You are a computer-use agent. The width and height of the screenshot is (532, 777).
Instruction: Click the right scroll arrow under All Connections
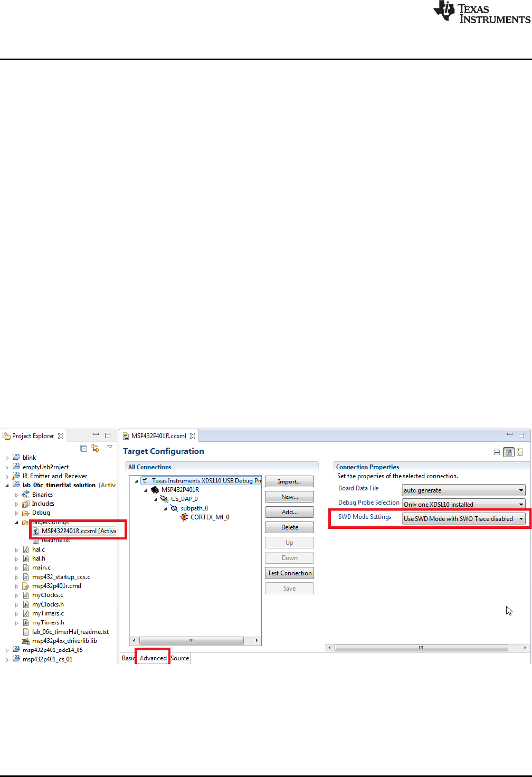coord(256,640)
